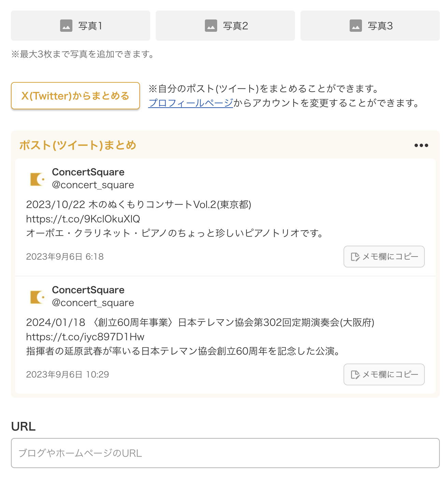Screen dimensions: 448x479
Task: Focus the URL input field
Action: (x=225, y=453)
